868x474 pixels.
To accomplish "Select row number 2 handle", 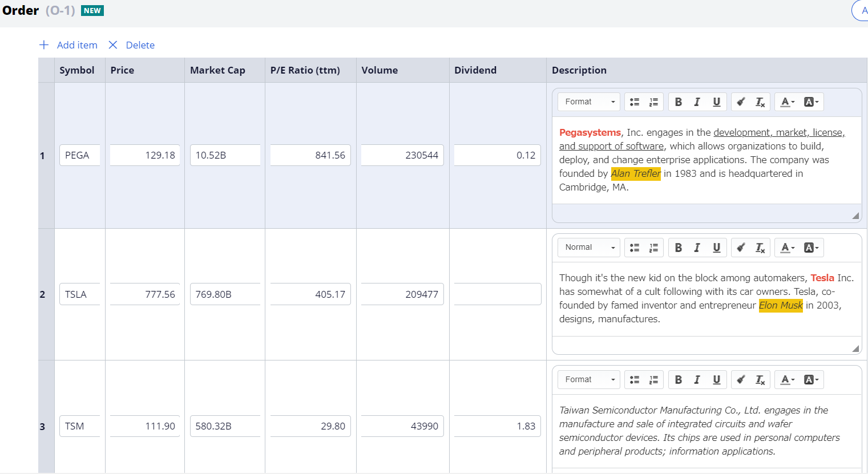I will coord(46,294).
